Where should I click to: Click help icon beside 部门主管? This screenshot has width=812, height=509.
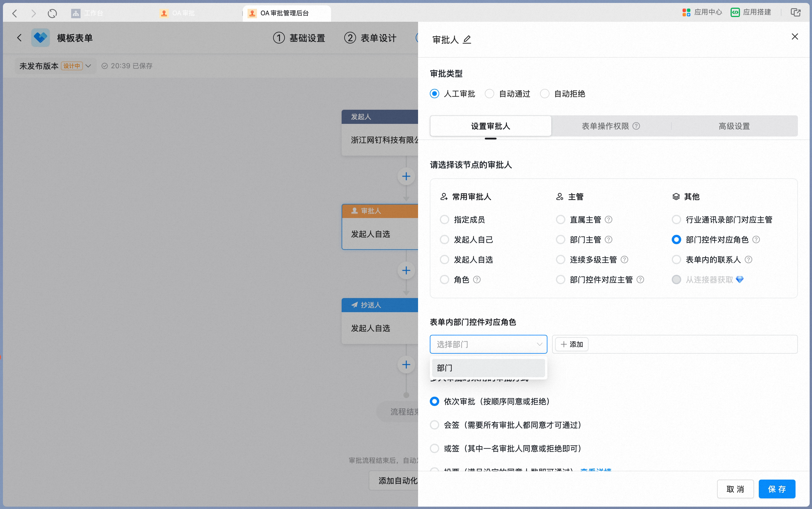point(609,239)
